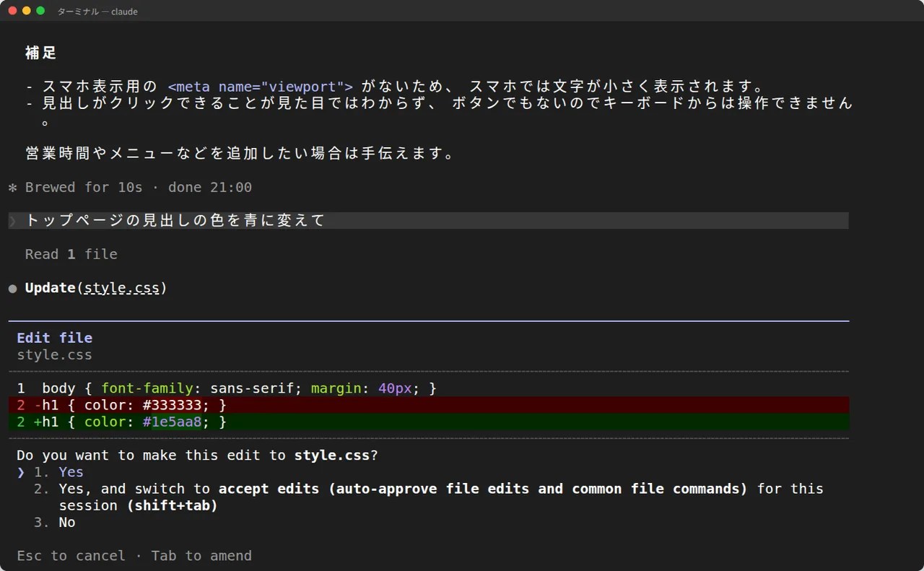Click the 'Edit file' heading
The image size is (924, 571).
click(x=55, y=338)
